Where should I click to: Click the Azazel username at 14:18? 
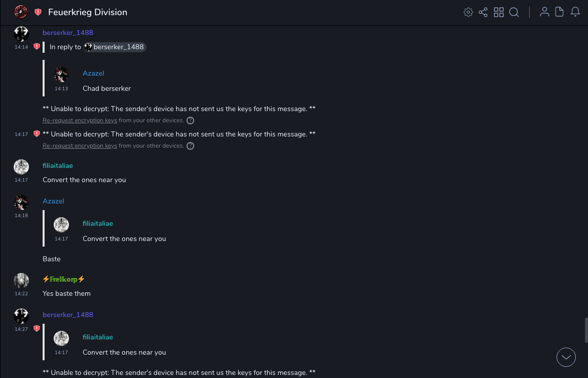click(x=53, y=201)
